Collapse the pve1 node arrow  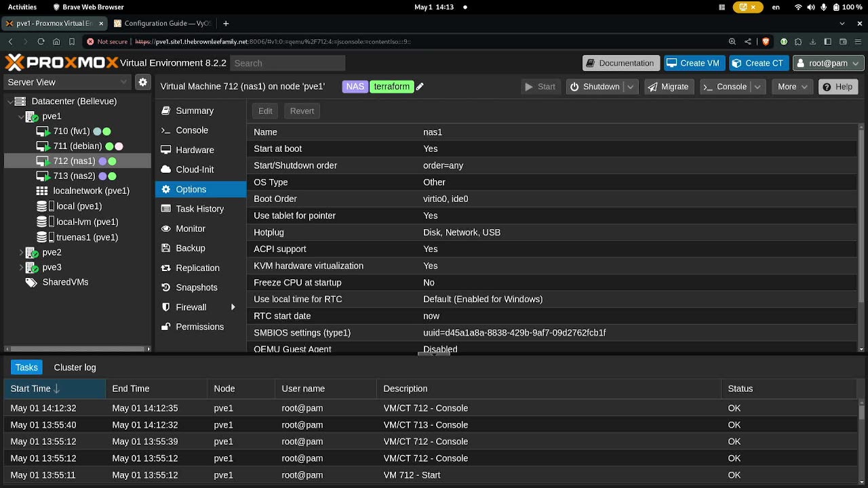(x=21, y=117)
